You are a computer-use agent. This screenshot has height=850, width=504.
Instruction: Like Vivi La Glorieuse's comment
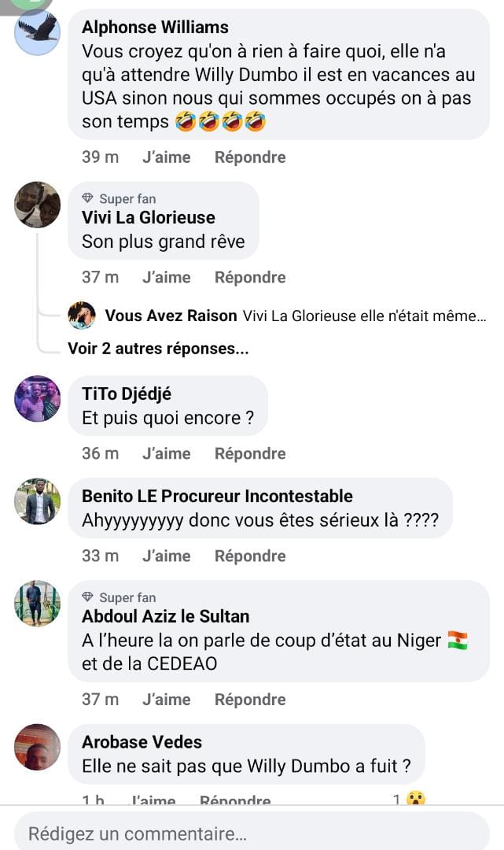[166, 277]
